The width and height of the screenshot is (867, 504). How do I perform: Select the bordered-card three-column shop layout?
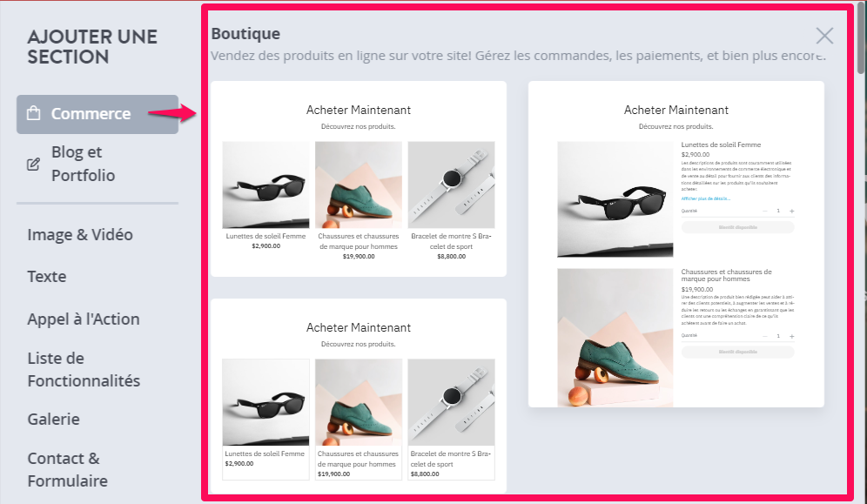[x=359, y=396]
